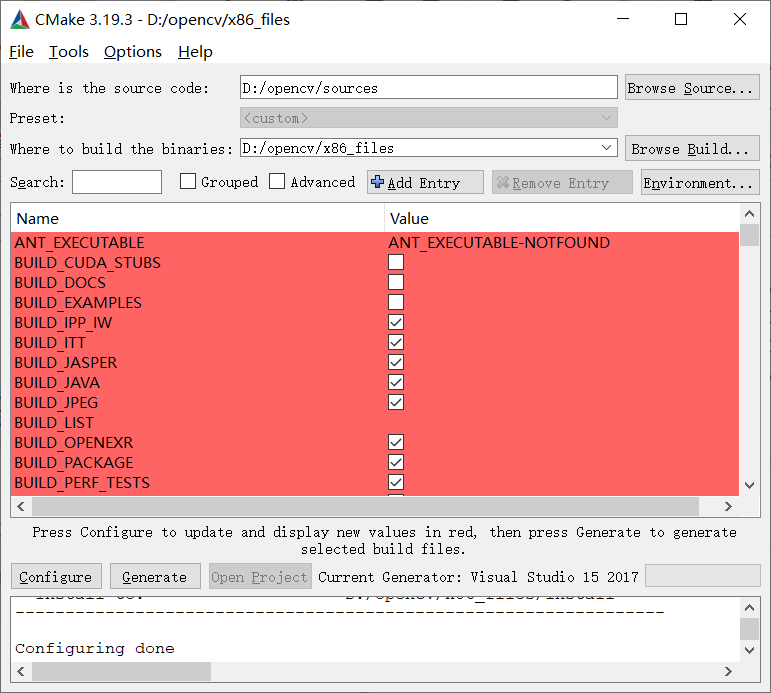Select the BUILD_JAVA entry name
Screen dimensions: 771x693
pos(57,382)
